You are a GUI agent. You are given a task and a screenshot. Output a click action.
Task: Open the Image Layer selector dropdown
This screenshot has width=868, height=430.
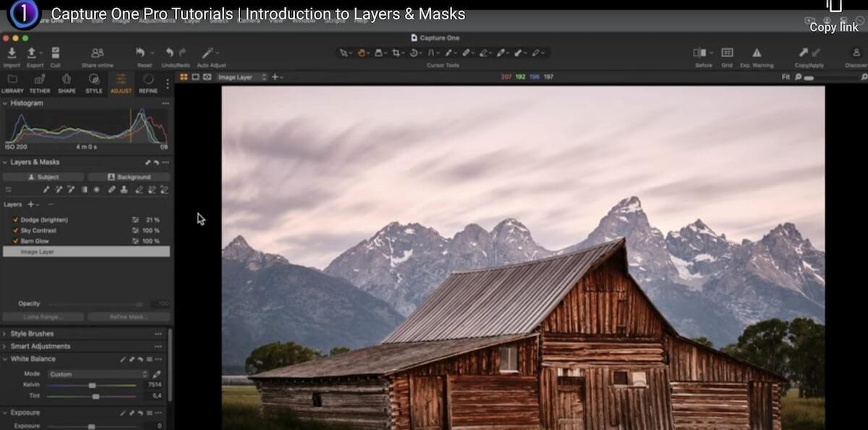[x=242, y=77]
